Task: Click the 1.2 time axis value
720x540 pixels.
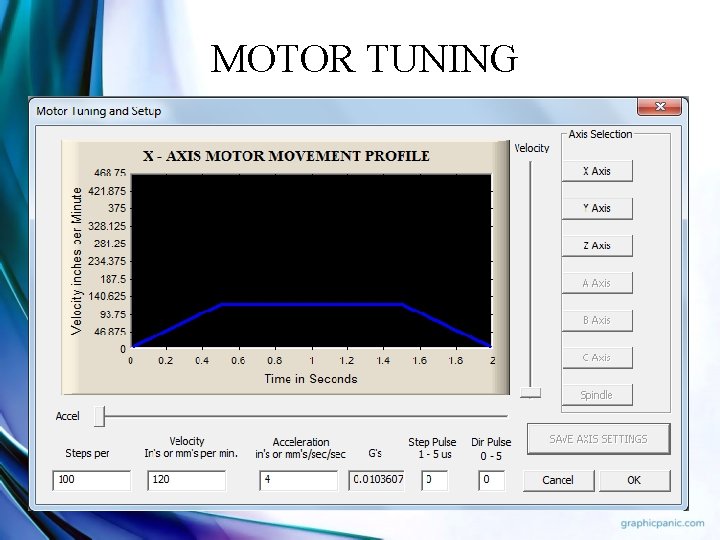Action: point(347,361)
